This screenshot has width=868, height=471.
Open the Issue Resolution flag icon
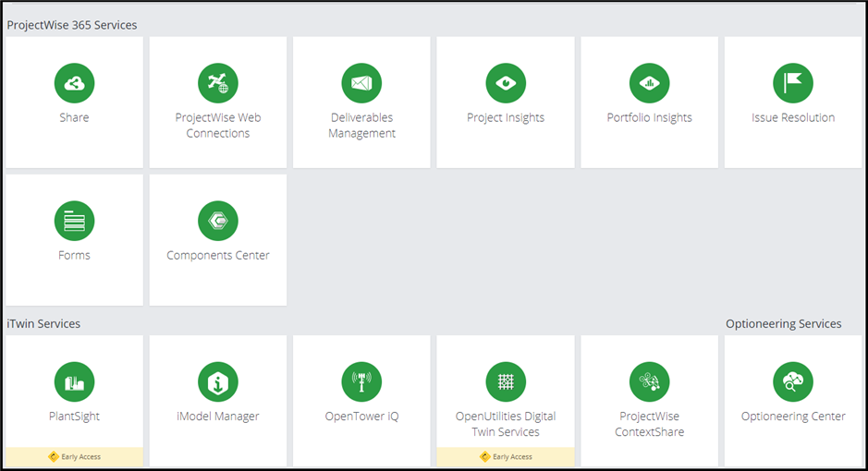[793, 84]
